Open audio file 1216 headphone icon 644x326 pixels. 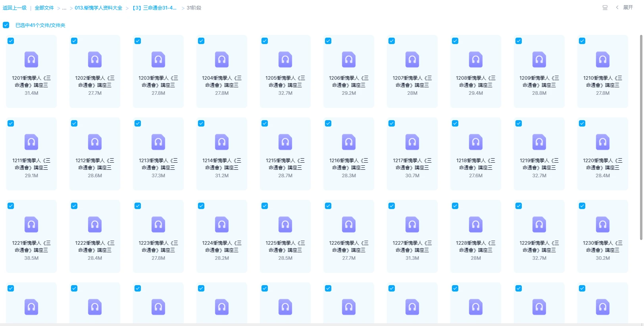(349, 142)
